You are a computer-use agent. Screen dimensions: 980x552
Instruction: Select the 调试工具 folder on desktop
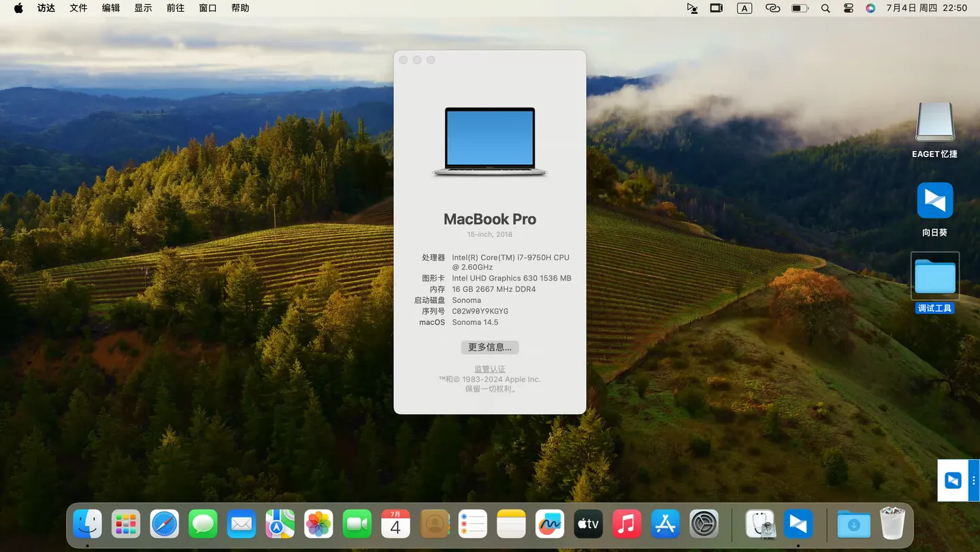pyautogui.click(x=934, y=276)
